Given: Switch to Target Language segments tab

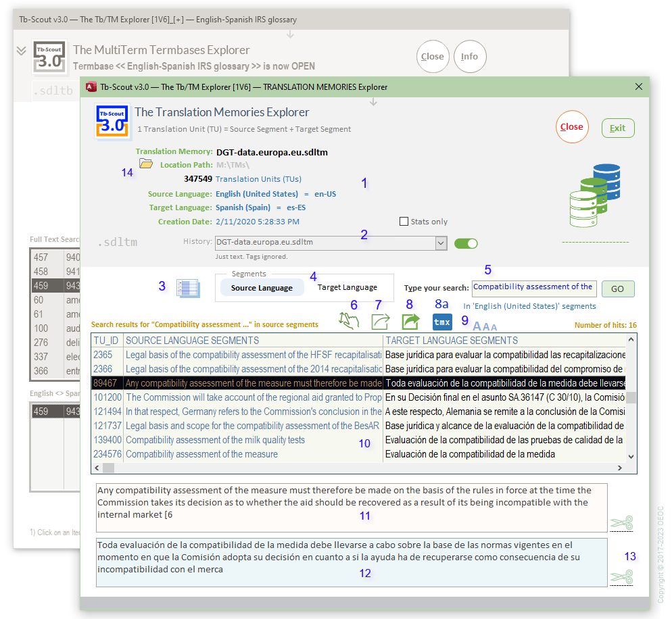Looking at the screenshot, I should pos(347,288).
